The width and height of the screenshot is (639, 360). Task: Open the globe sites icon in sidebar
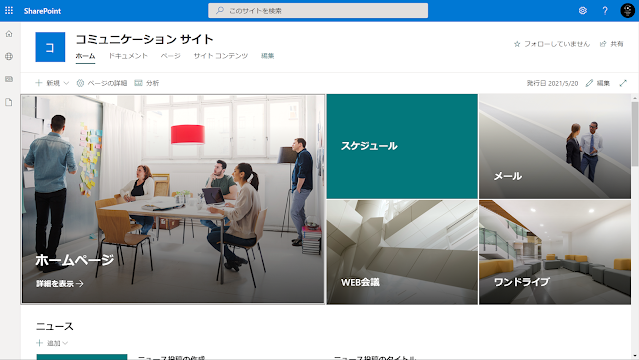[9, 56]
